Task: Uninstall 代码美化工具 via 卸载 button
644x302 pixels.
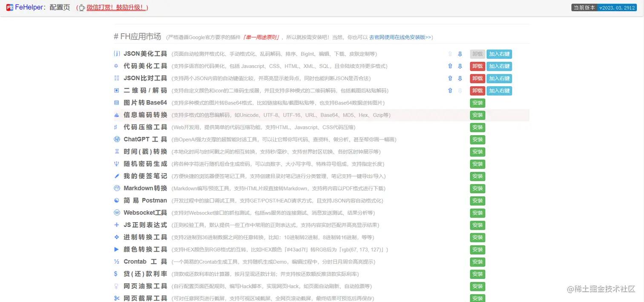Action: pyautogui.click(x=477, y=66)
